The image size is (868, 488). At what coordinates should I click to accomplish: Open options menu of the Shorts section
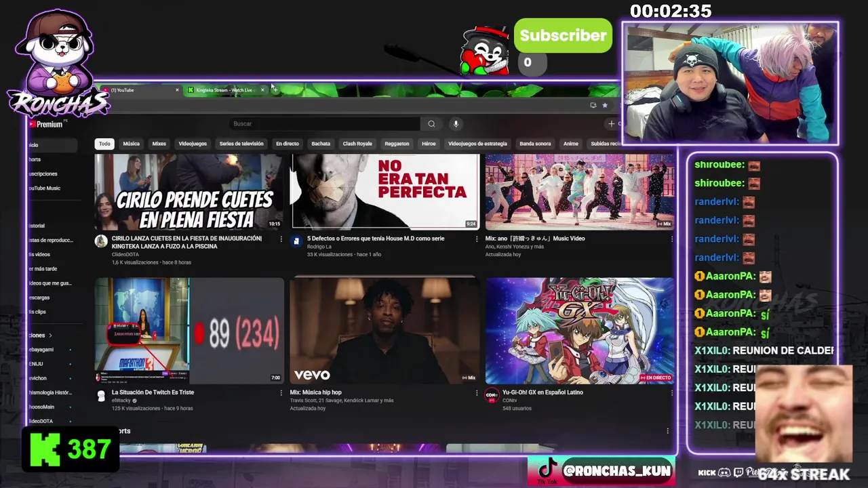(667, 431)
